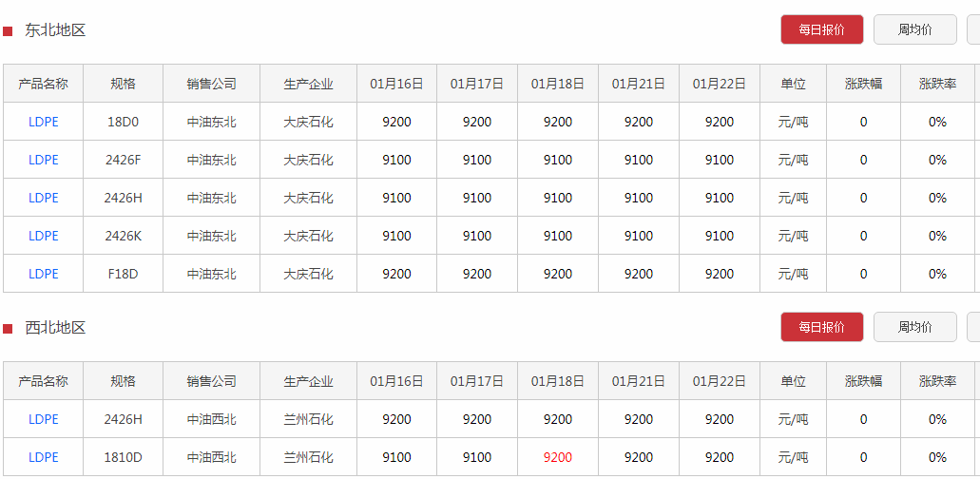Click 涨跌率 header in 西北地区 table
Viewport: 980px width, 479px height.
point(937,381)
